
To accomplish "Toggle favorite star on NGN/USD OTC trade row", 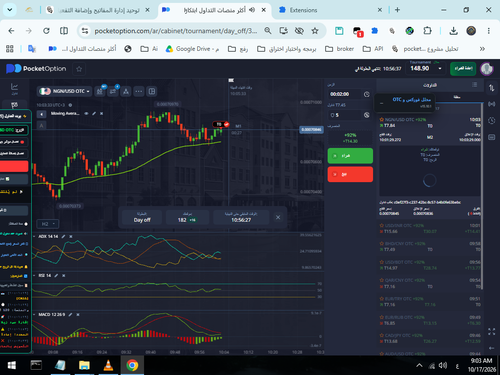I will click(x=382, y=119).
